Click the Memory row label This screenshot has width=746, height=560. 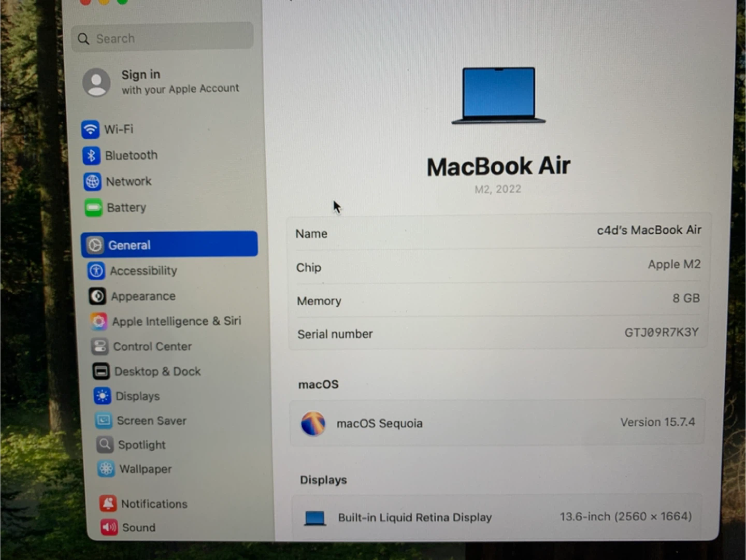pos(319,301)
